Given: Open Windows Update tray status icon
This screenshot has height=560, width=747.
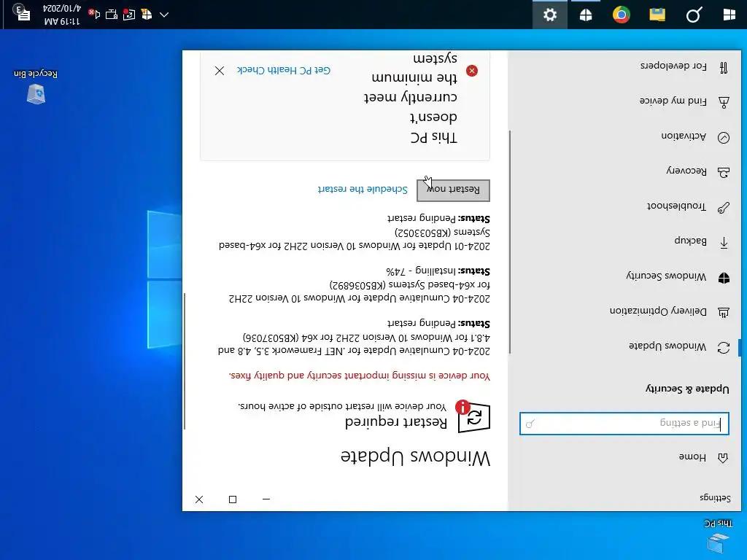Looking at the screenshot, I should (x=128, y=15).
